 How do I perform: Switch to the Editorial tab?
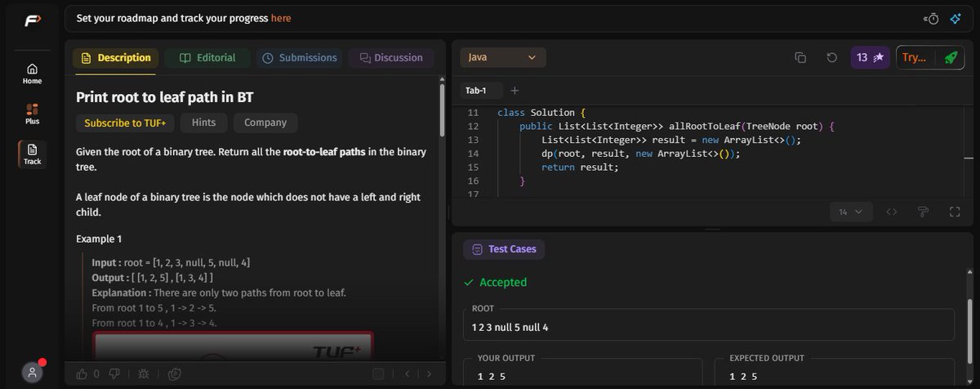pyautogui.click(x=207, y=58)
